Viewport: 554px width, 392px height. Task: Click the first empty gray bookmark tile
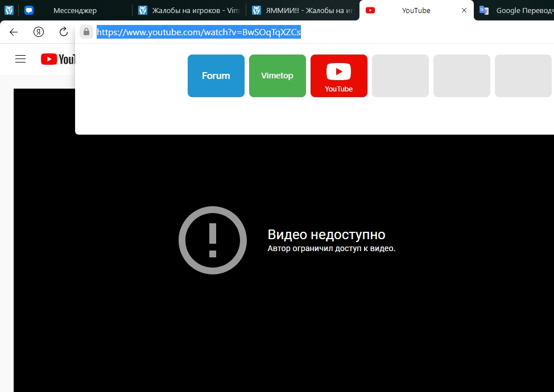(x=400, y=76)
